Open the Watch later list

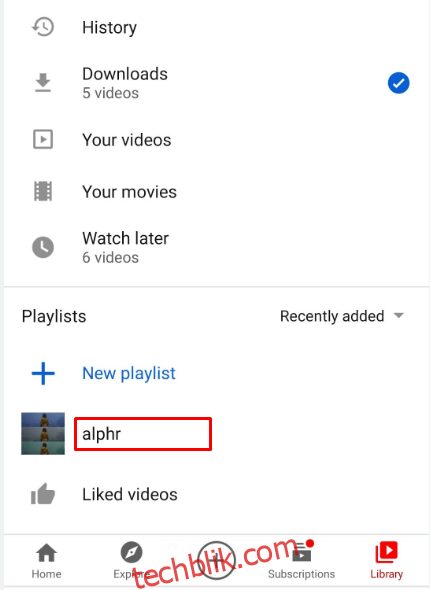pyautogui.click(x=125, y=247)
